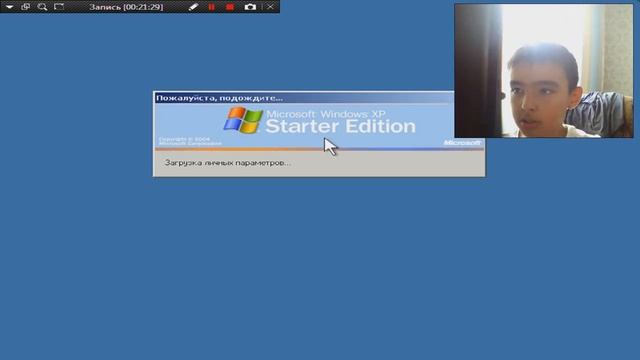The image size is (640, 360).
Task: Click the window selection icon in recorder bar
Action: tap(25, 7)
